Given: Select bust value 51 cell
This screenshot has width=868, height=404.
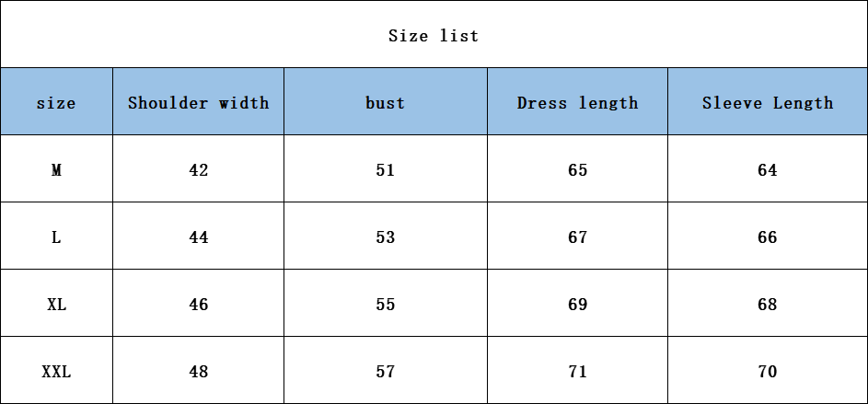Looking at the screenshot, I should 385,169.
